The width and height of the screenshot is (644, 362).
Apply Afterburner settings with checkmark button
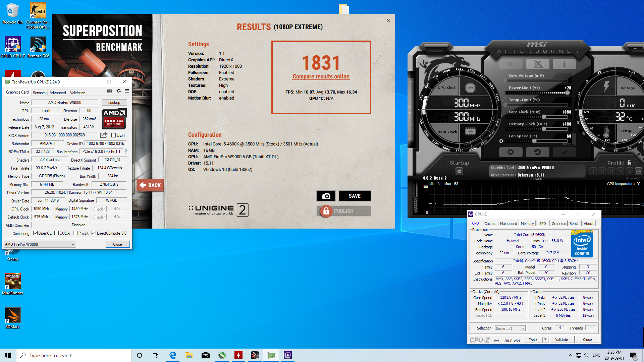click(x=564, y=152)
